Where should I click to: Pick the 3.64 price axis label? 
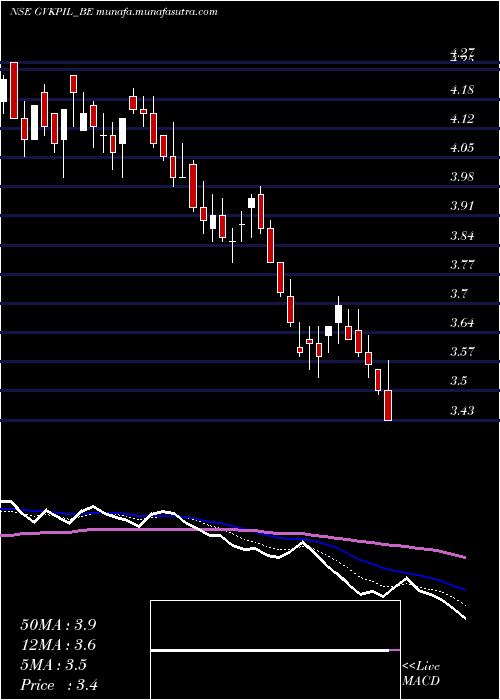(x=462, y=323)
